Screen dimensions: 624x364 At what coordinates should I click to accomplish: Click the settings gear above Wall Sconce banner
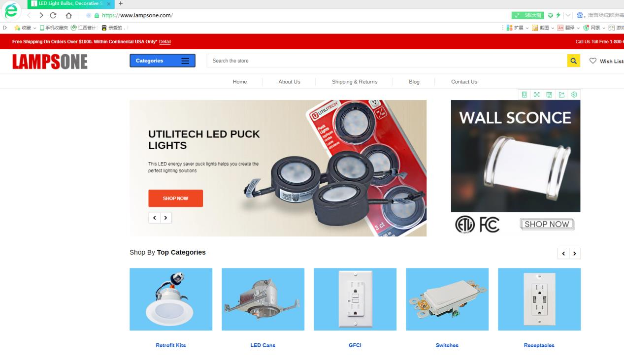574,95
